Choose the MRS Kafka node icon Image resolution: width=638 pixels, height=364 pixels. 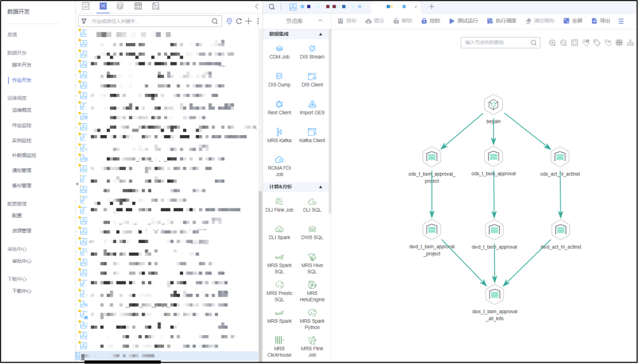coord(279,132)
